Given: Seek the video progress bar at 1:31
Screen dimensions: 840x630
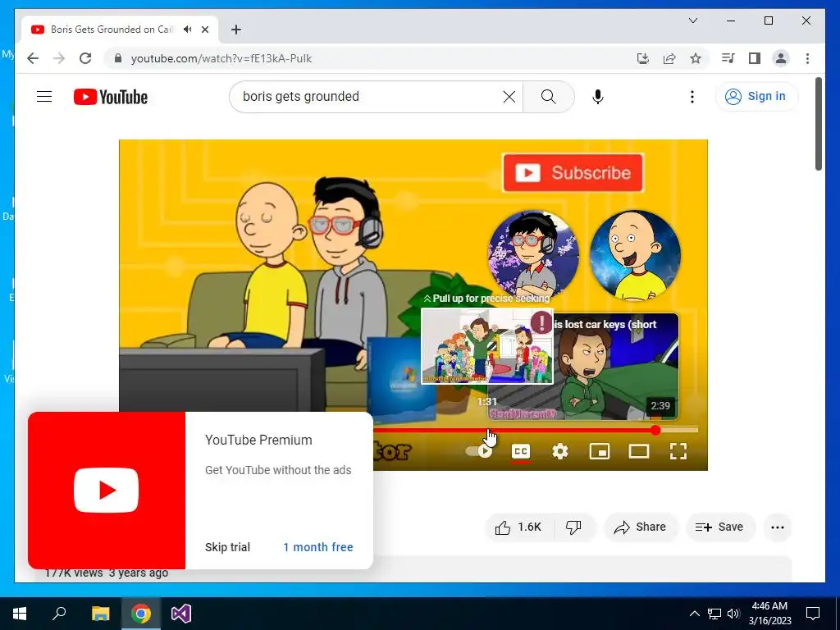Looking at the screenshot, I should coord(487,430).
